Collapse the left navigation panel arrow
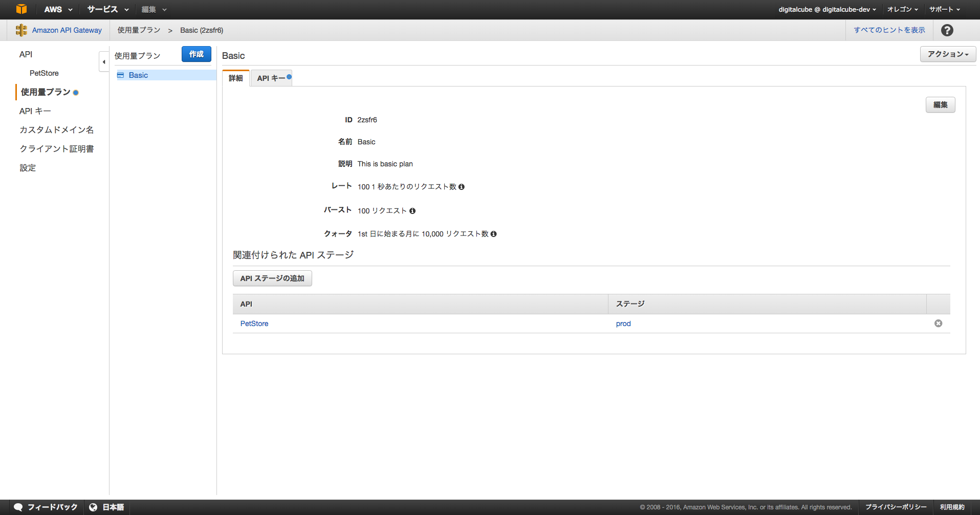The image size is (980, 515). [x=104, y=62]
